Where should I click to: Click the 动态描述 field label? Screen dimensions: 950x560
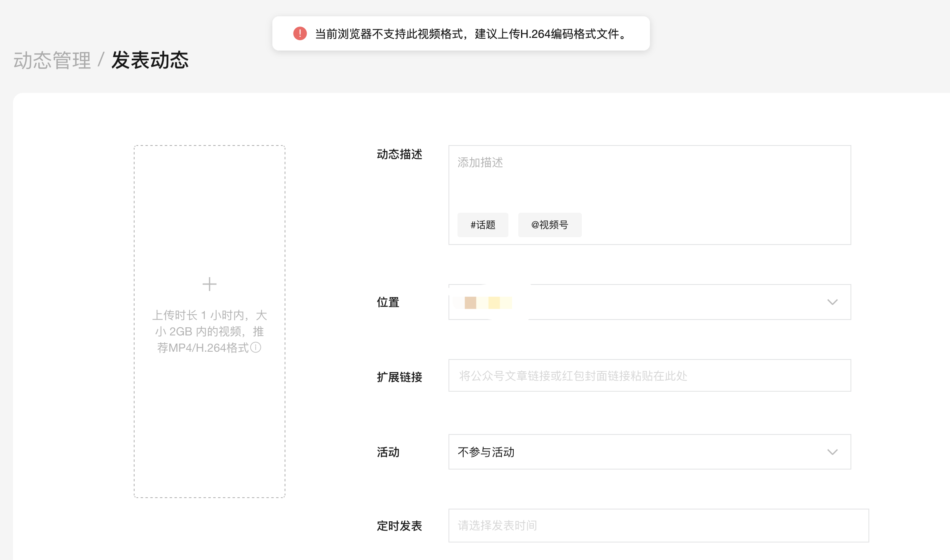click(399, 154)
